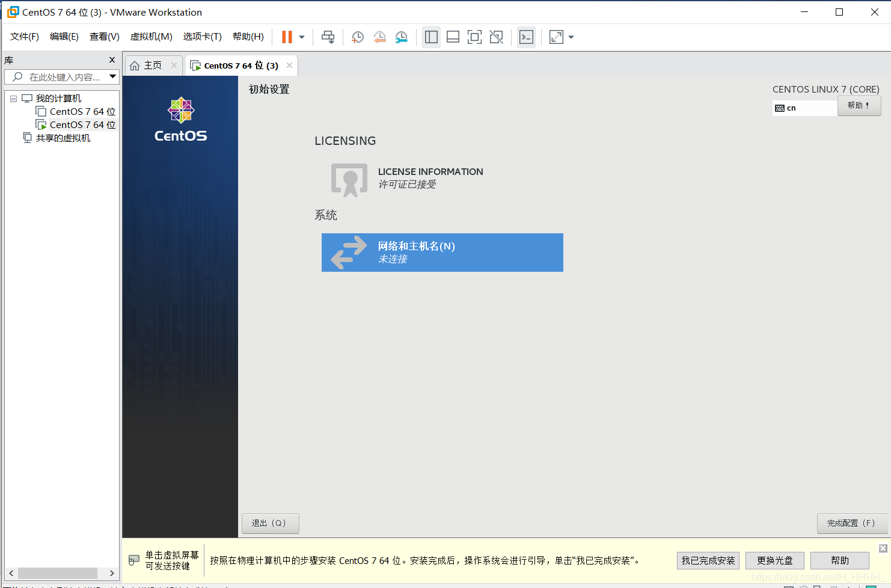This screenshot has height=588, width=891.
Task: Open the 编辑(E) menu
Action: pyautogui.click(x=64, y=37)
